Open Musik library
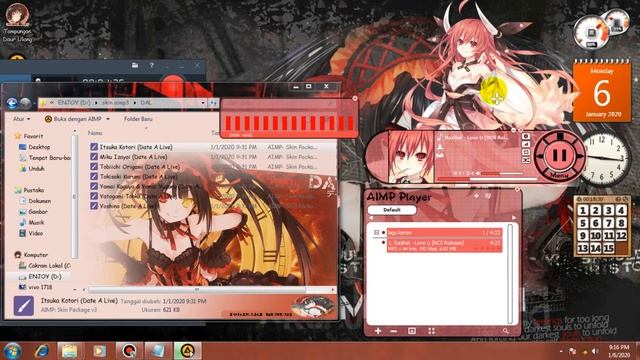 click(x=32, y=222)
